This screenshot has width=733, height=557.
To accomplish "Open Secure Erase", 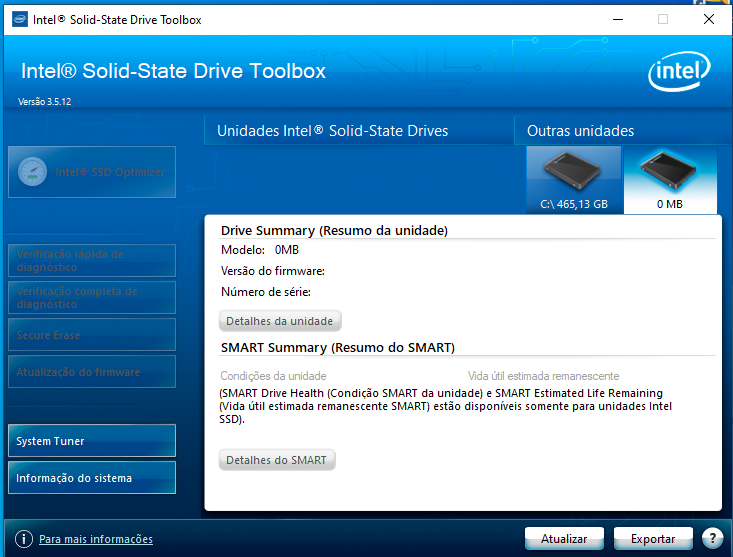I will click(x=92, y=335).
